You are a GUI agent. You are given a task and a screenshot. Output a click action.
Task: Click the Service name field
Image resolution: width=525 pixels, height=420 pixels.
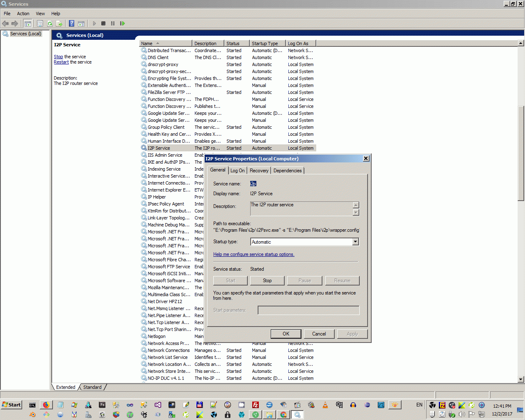(x=304, y=184)
